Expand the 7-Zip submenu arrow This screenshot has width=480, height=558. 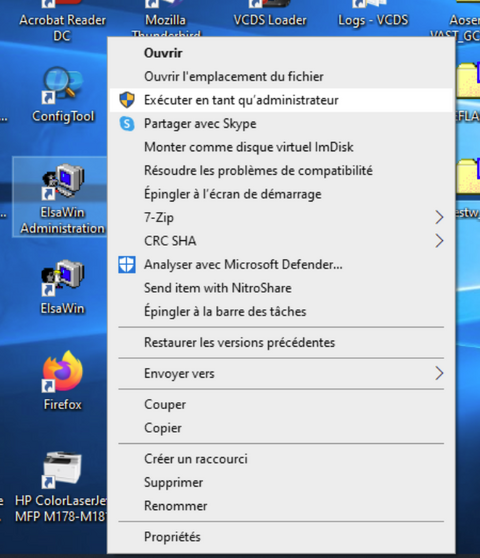pos(439,217)
